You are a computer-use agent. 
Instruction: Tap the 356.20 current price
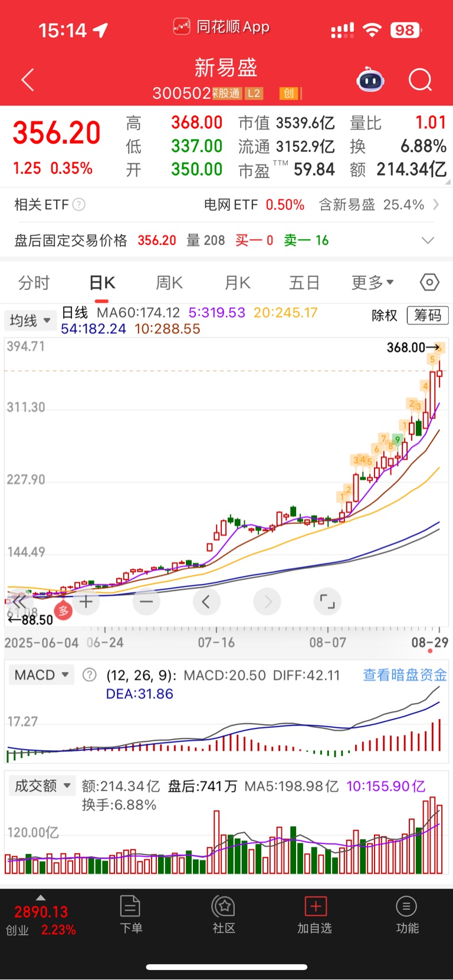tap(57, 133)
